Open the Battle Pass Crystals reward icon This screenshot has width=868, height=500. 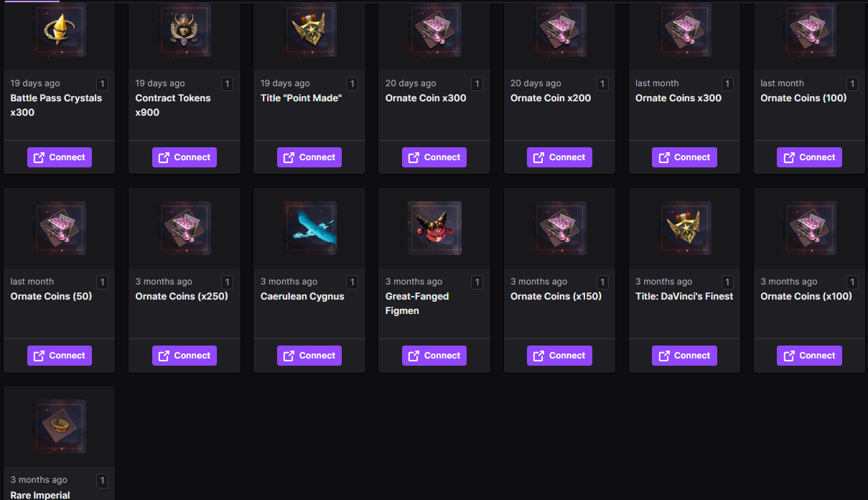tap(60, 30)
